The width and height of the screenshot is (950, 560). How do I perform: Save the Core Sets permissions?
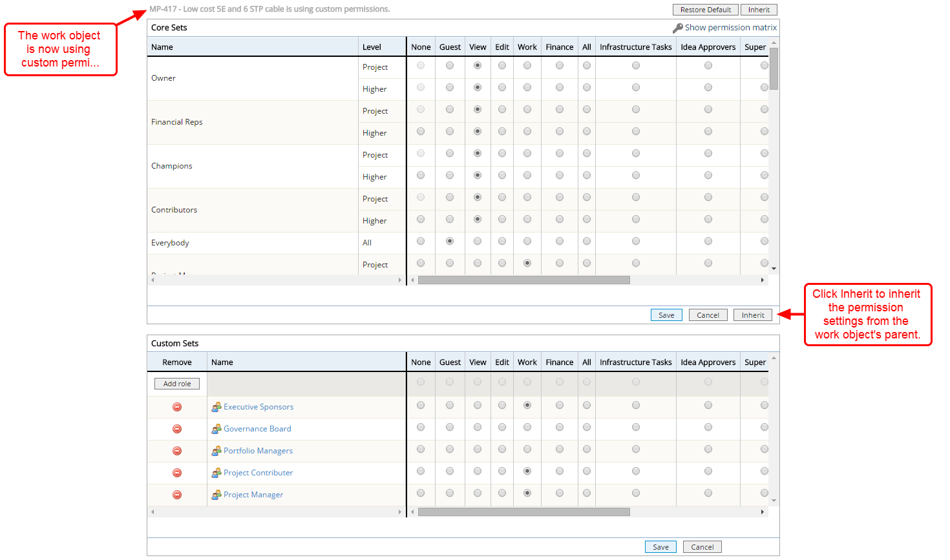coord(666,315)
